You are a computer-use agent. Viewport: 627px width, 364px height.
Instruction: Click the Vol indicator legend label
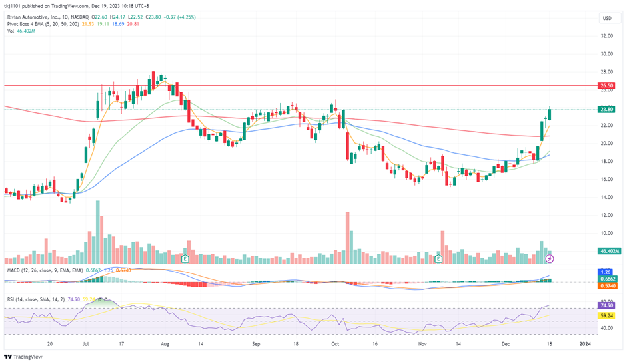coord(10,31)
